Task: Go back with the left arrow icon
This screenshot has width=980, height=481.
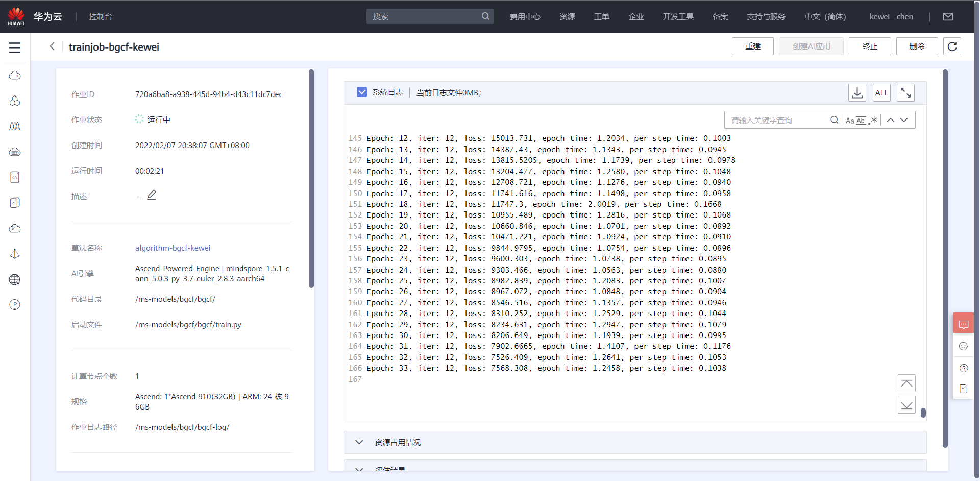Action: (x=52, y=46)
